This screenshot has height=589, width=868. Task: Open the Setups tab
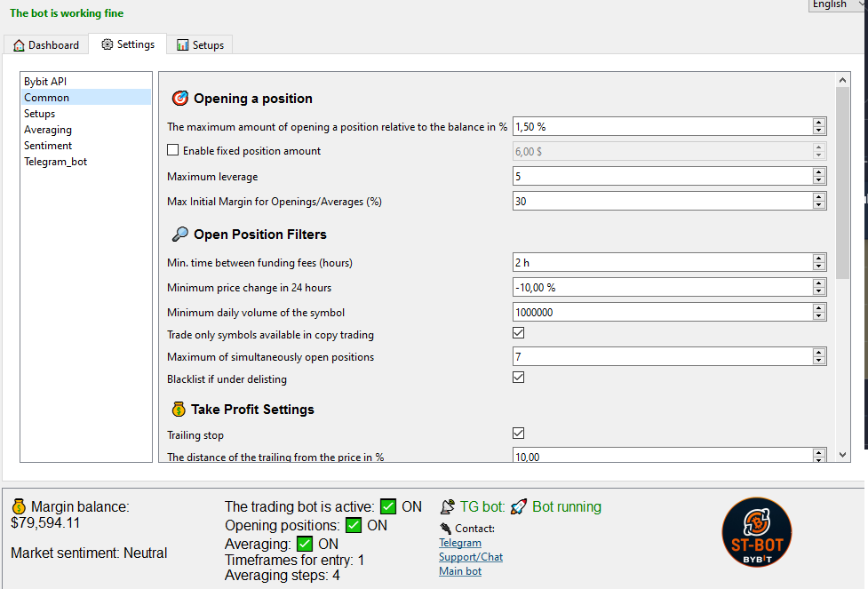200,44
